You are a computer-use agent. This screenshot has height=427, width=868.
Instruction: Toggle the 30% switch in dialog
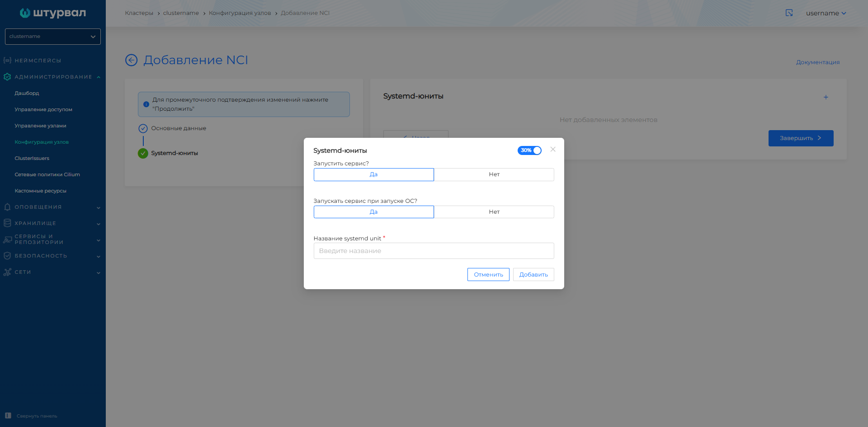point(529,150)
